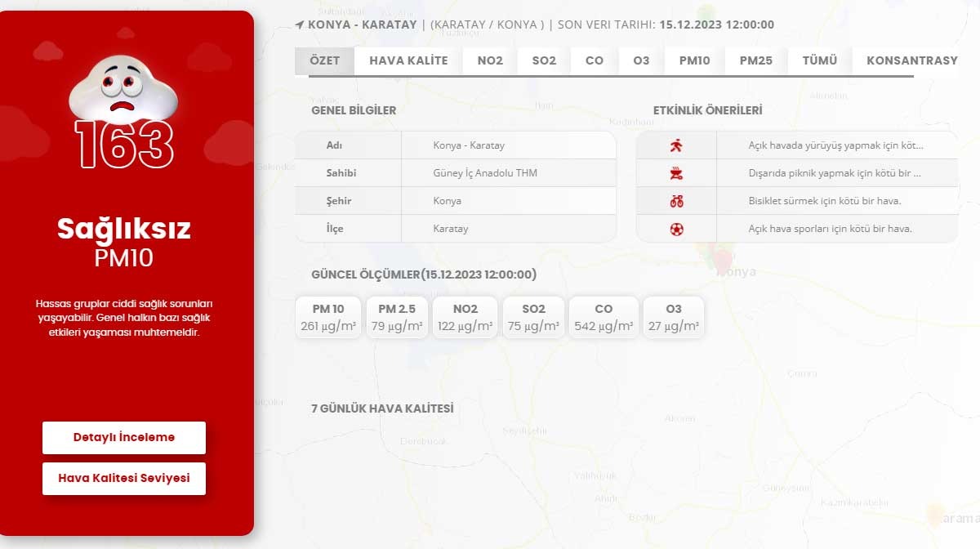Select the PM 10 measurement card
980x549 pixels.
[327, 318]
